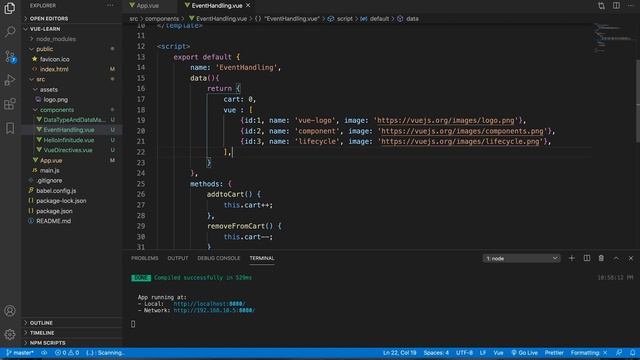This screenshot has height=360, width=640.
Task: Open notifications bell in status bar
Action: coord(632,353)
